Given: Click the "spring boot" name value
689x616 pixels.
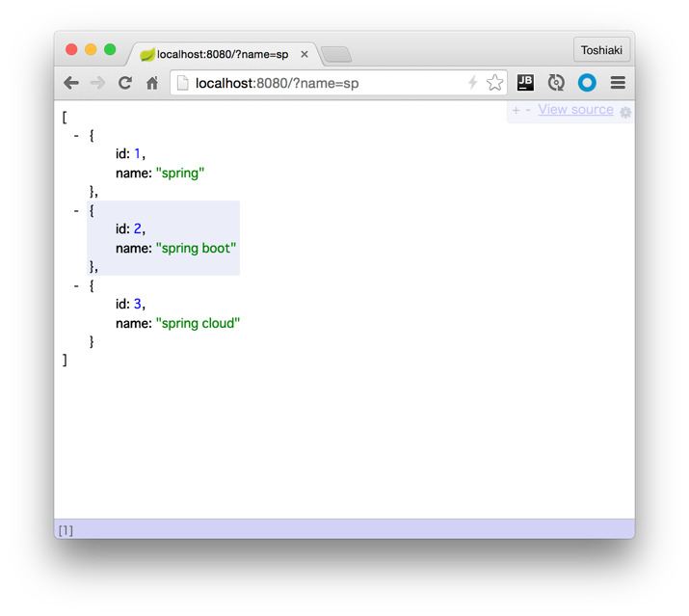Looking at the screenshot, I should pyautogui.click(x=196, y=248).
